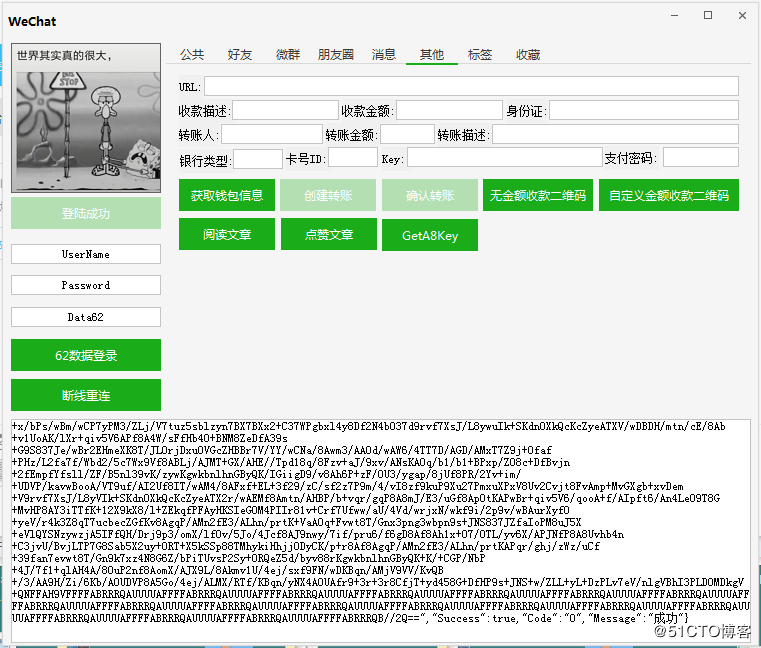Image resolution: width=761 pixels, height=648 pixels.
Task: Click the GetA8Key button
Action: pyautogui.click(x=430, y=235)
